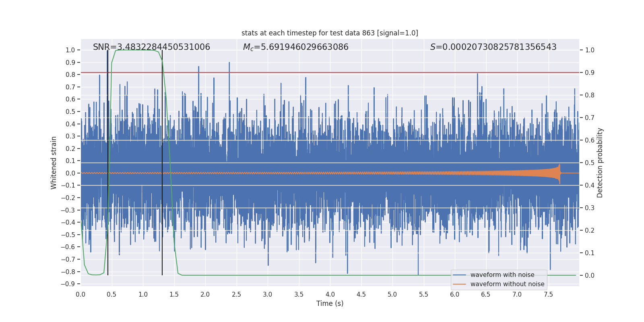
Task: Click time axis tick label 0.5
Action: click(111, 295)
